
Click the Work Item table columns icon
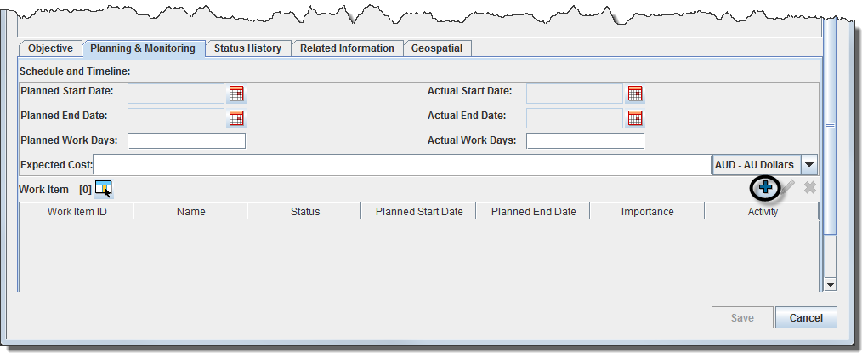click(103, 188)
